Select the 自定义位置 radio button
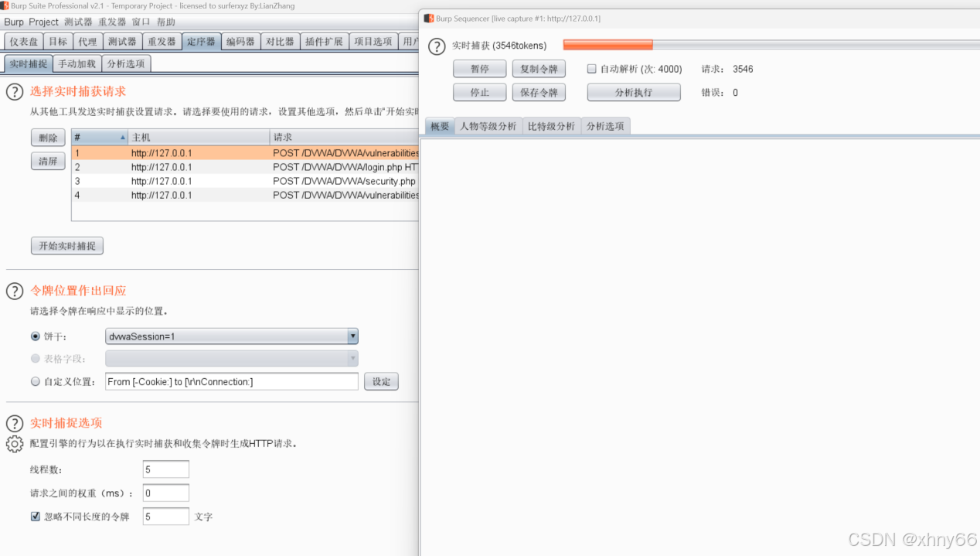The image size is (980, 556). [x=35, y=381]
